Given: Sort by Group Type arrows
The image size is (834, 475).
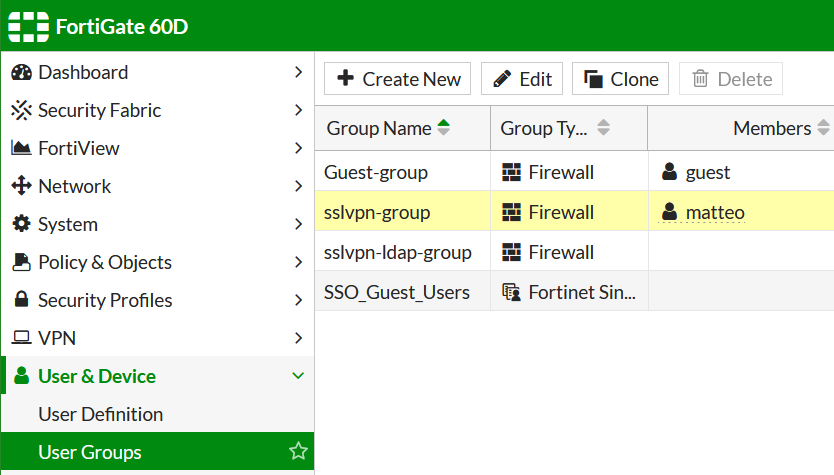Looking at the screenshot, I should pos(603,128).
